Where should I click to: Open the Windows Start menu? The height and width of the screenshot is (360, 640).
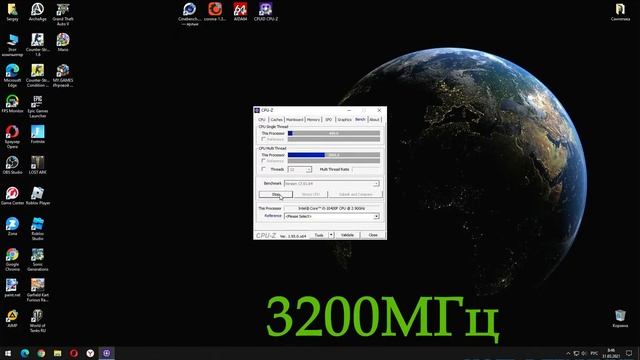coord(8,353)
